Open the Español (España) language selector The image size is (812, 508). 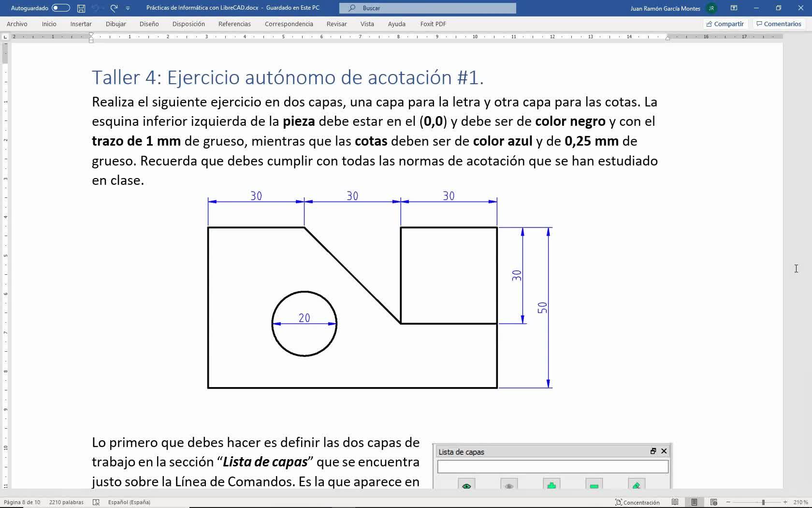pos(129,502)
